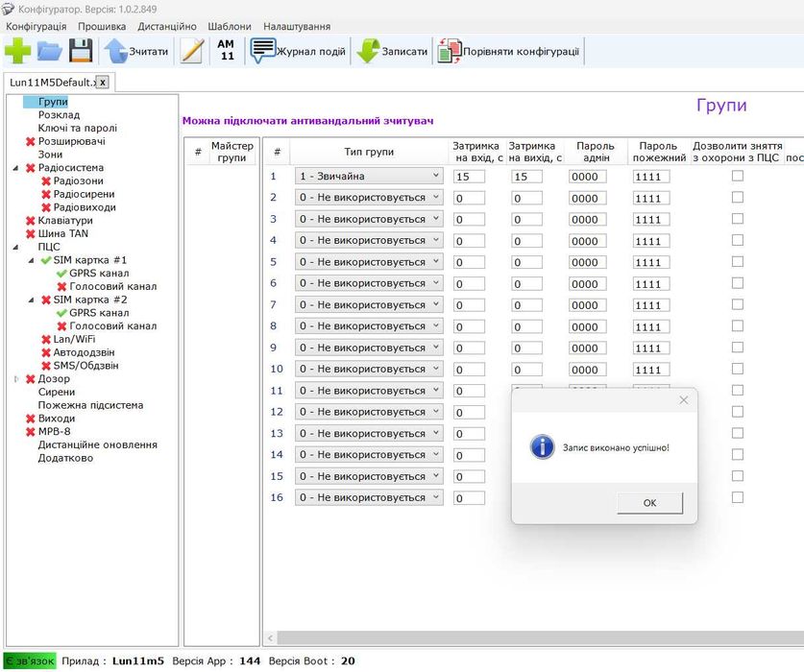Toggle disarm-from-ПЦС checkbox for group 5
The height and width of the screenshot is (672, 804).
click(738, 261)
